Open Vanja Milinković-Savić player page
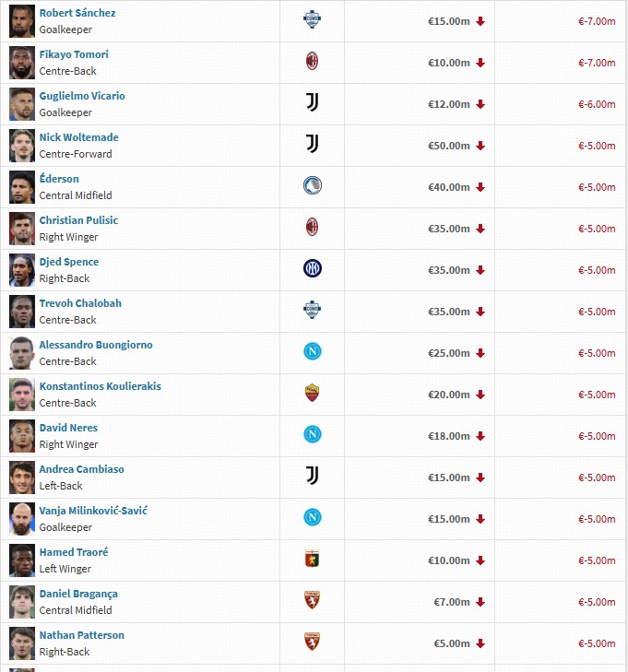 [93, 511]
